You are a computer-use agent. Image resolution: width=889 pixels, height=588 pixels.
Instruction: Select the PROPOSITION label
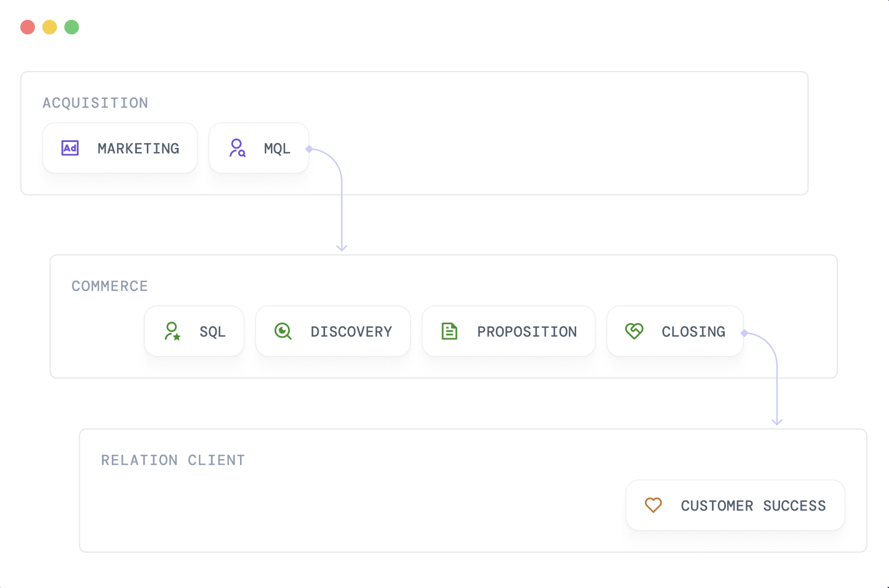527,332
